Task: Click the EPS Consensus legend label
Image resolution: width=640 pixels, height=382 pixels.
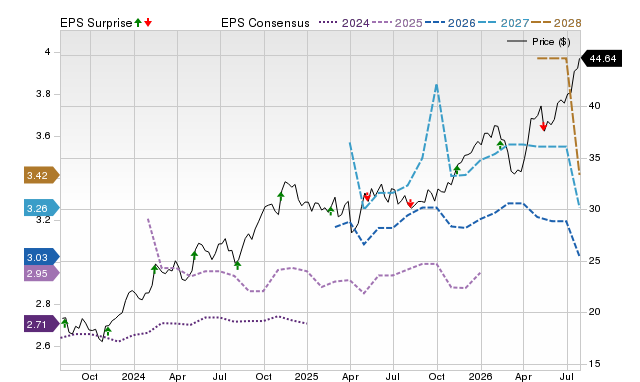Action: (x=265, y=23)
